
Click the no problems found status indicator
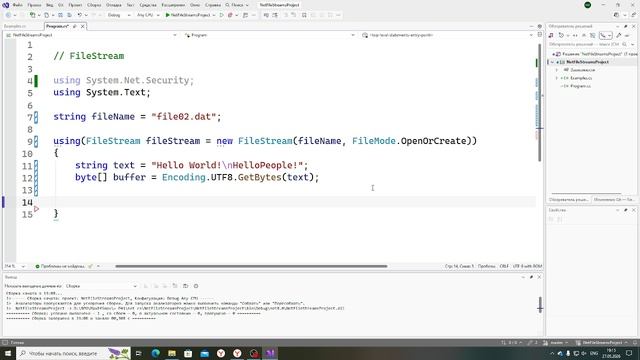[60, 266]
